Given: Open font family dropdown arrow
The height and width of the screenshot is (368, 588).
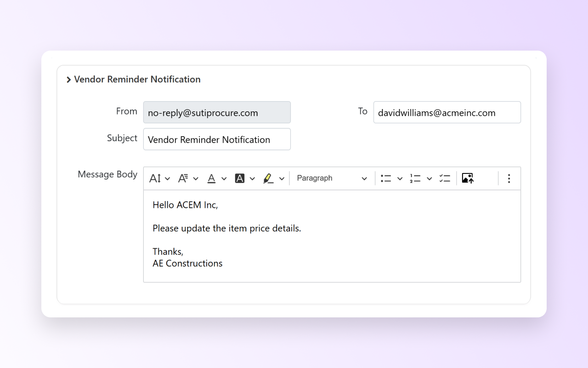Looking at the screenshot, I should 196,178.
